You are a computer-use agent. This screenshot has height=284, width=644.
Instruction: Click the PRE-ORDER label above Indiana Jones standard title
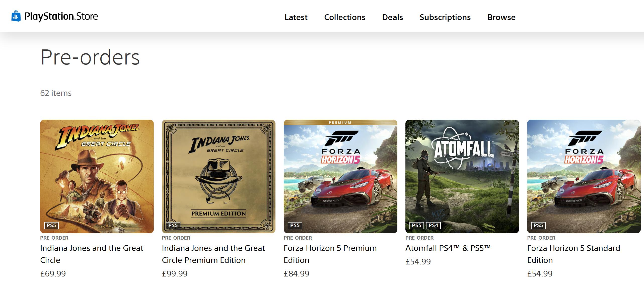[x=54, y=238]
